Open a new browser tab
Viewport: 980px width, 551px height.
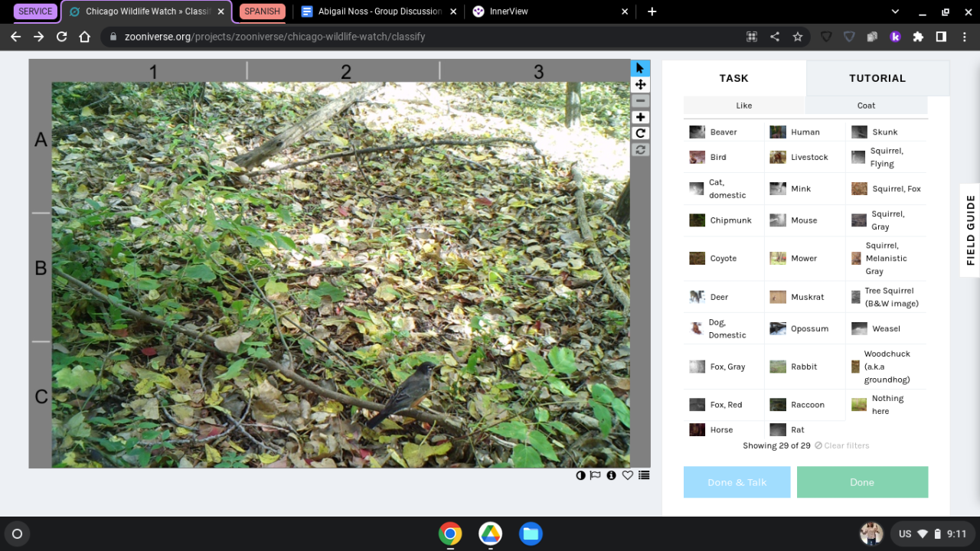pyautogui.click(x=652, y=11)
